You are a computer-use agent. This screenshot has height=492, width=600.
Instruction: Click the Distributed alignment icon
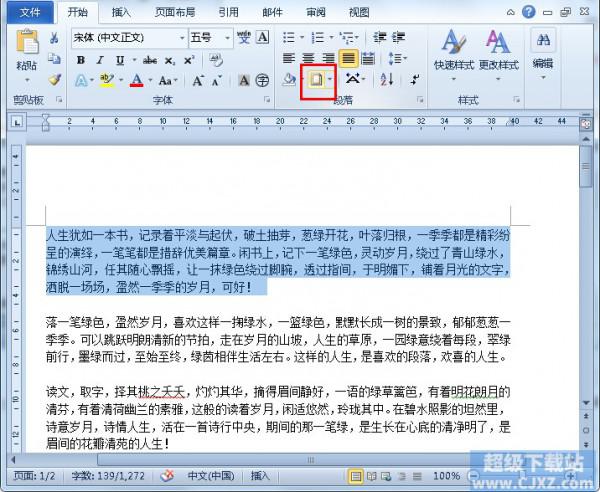(x=368, y=58)
